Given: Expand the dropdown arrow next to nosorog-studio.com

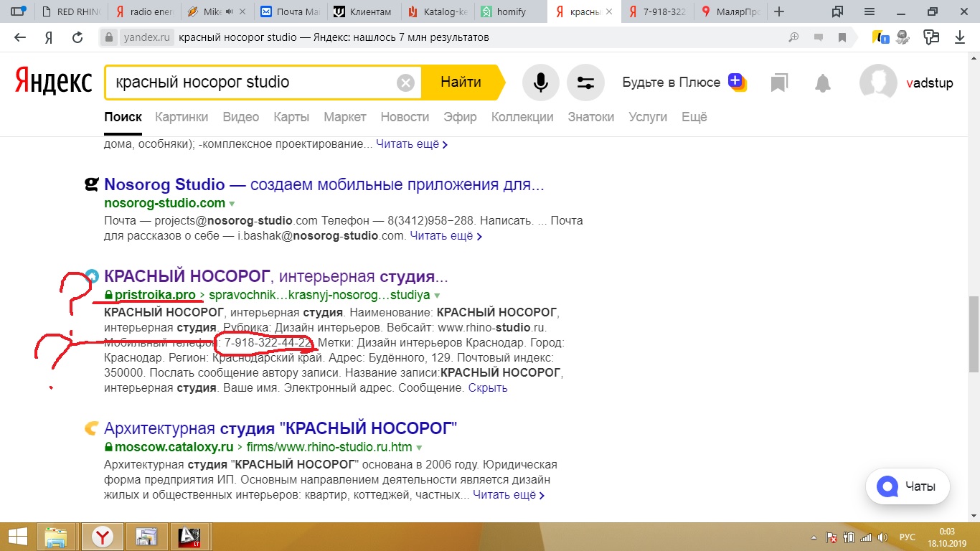Looking at the screenshot, I should [232, 204].
